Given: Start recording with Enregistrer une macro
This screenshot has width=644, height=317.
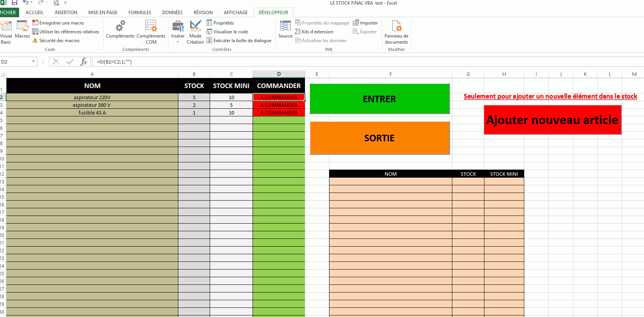Looking at the screenshot, I should (58, 23).
